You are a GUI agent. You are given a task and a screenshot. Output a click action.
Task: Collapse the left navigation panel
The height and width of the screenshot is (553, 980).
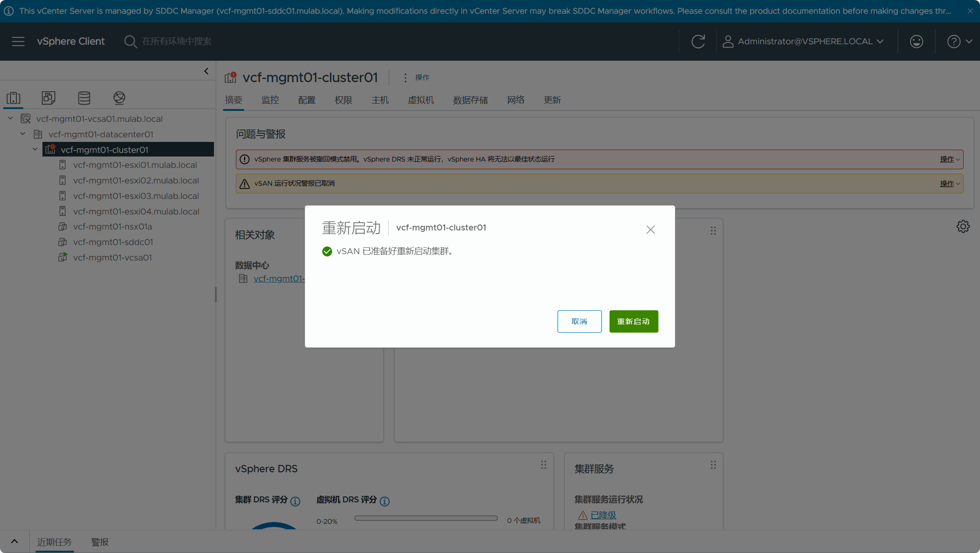206,71
